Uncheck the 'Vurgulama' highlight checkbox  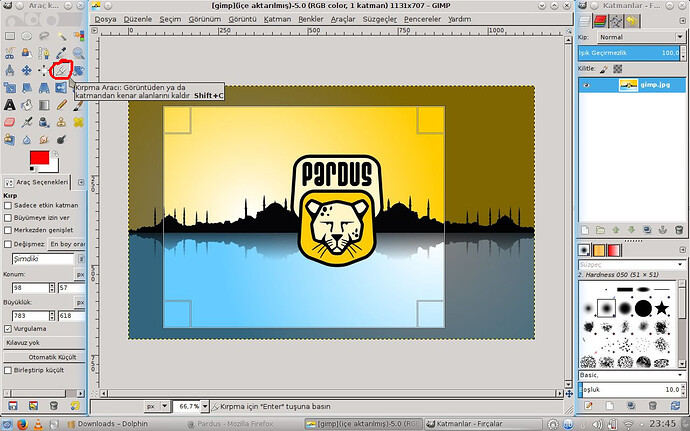click(7, 329)
